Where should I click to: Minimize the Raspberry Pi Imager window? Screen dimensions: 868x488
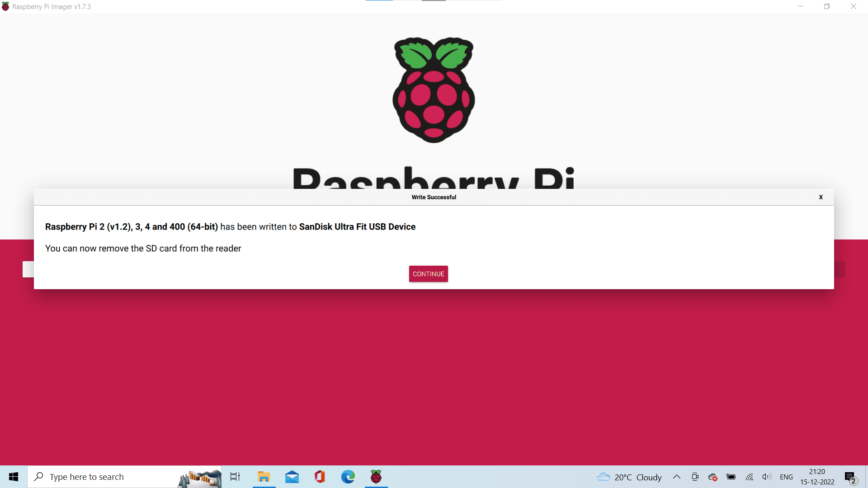(x=801, y=6)
